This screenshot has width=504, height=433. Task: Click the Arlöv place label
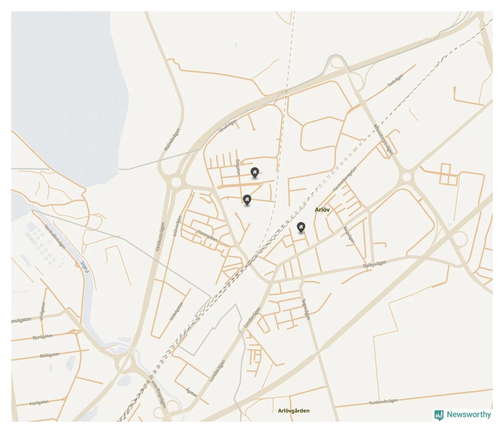coord(322,210)
